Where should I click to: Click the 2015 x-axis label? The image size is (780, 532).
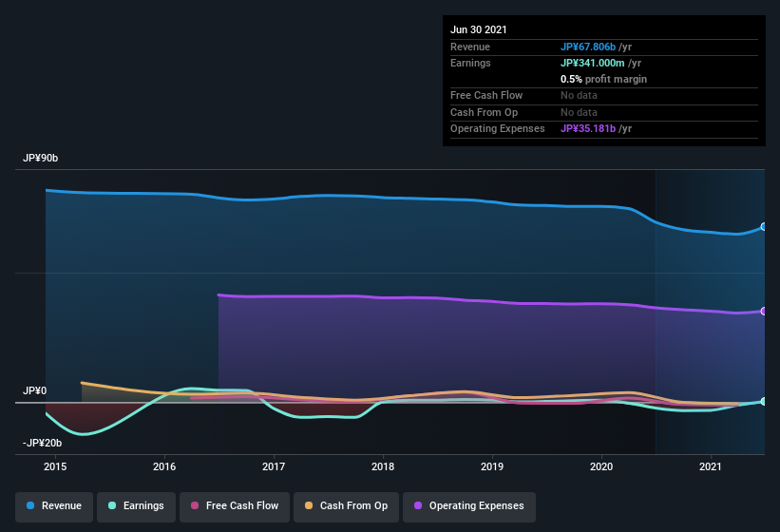[55, 466]
